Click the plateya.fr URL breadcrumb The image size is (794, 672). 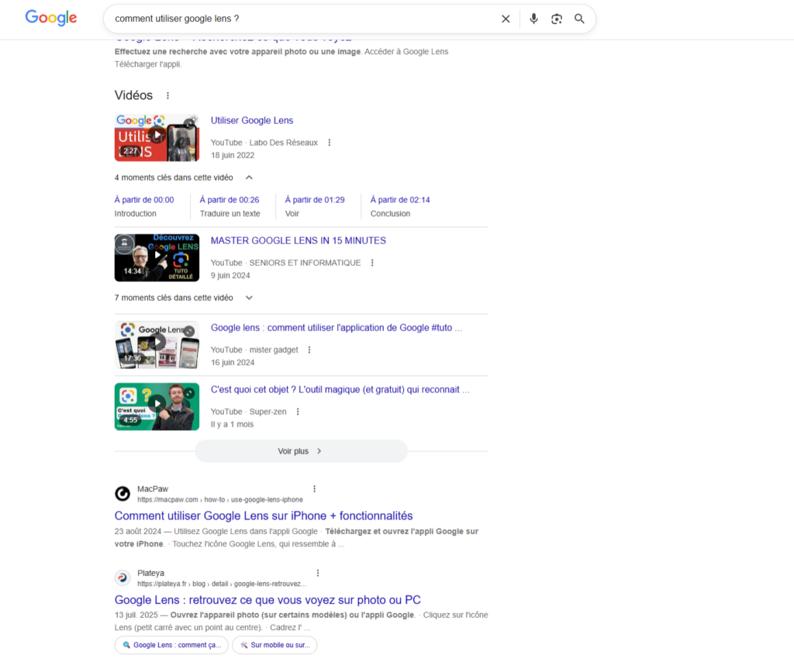222,584
